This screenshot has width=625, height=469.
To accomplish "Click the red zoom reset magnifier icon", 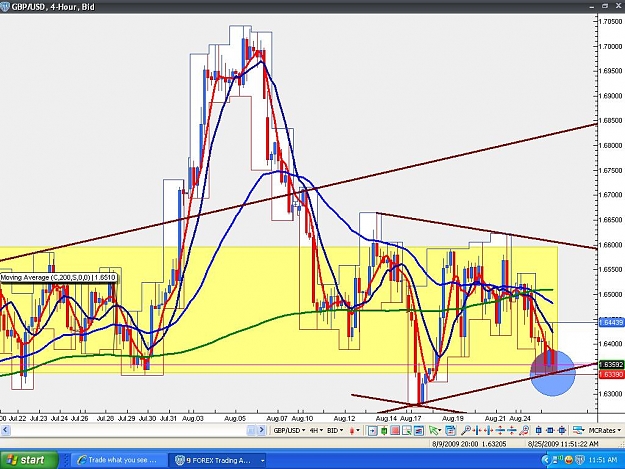I will 524,430.
